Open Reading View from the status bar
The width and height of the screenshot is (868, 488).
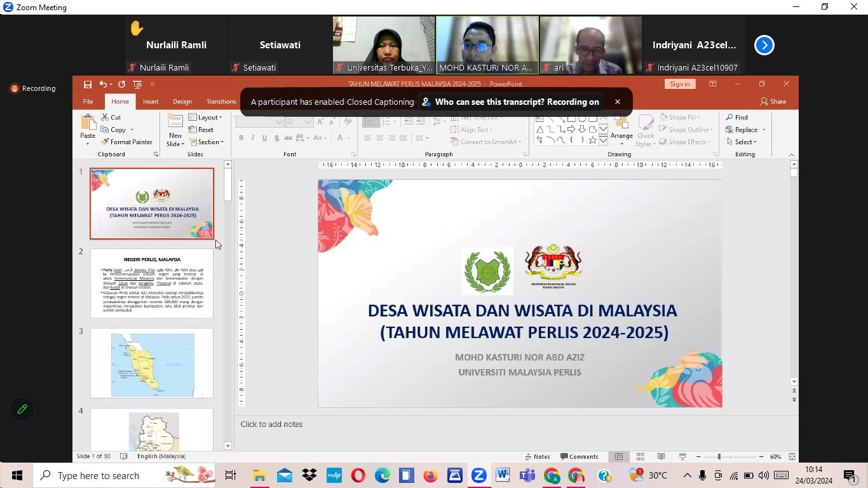click(661, 456)
